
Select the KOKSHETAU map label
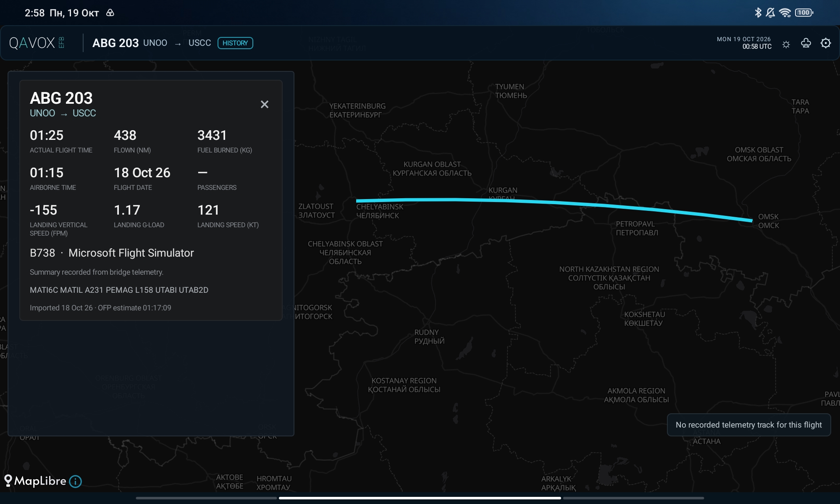click(x=644, y=319)
